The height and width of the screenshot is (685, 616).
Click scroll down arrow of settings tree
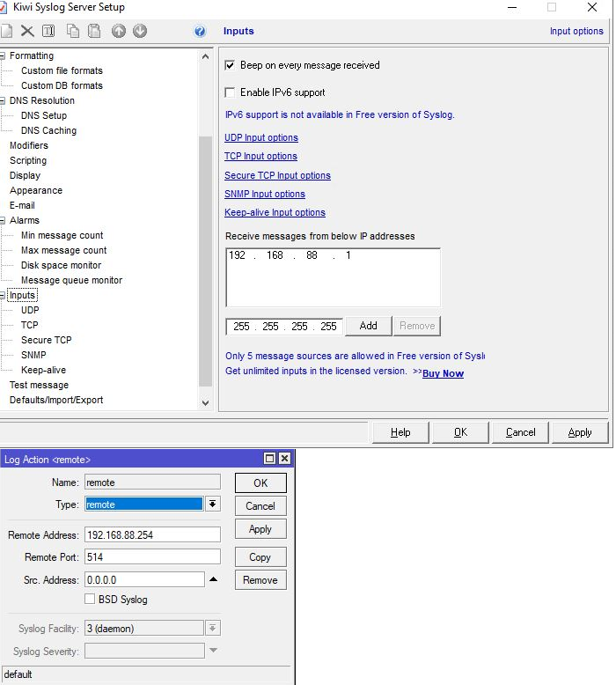pyautogui.click(x=205, y=402)
